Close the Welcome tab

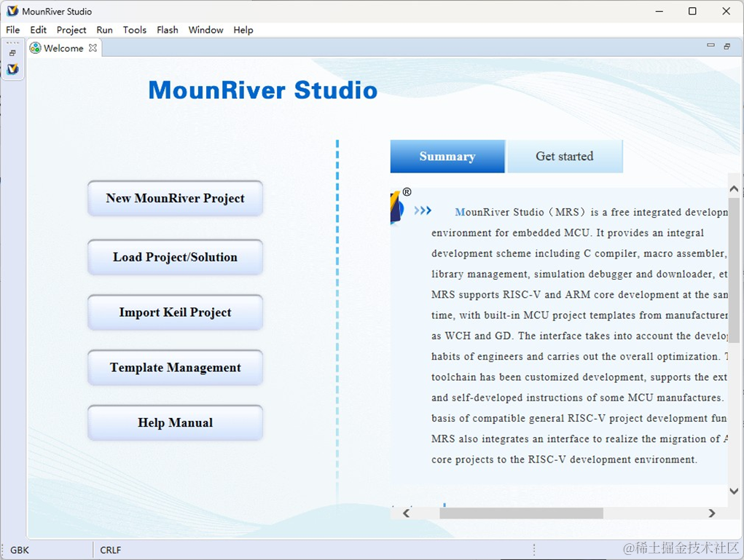point(93,48)
